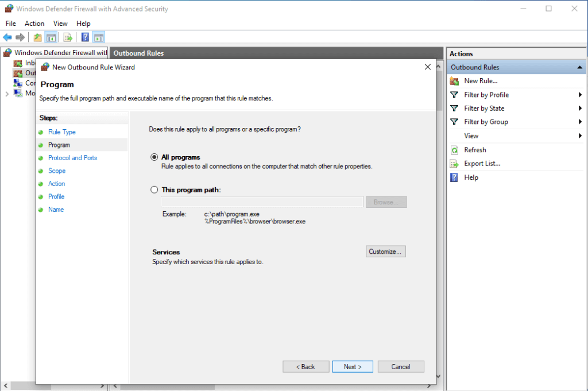Click the Filter by State funnel icon
The width and height of the screenshot is (588, 391).
pos(454,109)
